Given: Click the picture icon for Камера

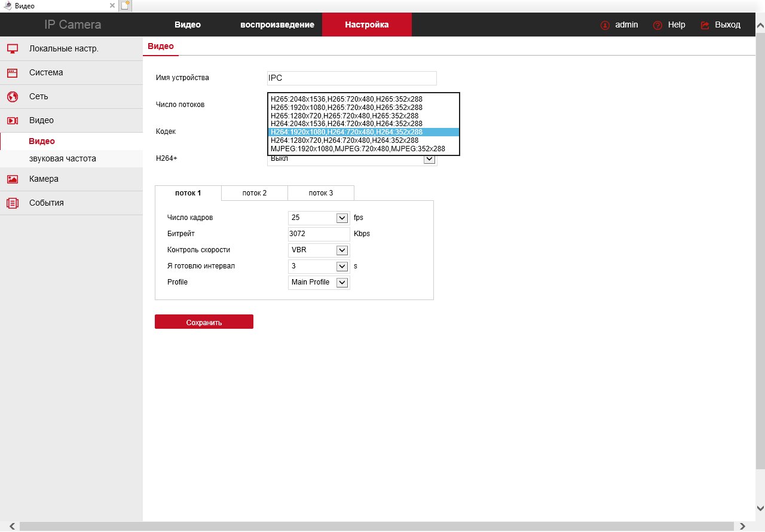Looking at the screenshot, I should click(13, 179).
